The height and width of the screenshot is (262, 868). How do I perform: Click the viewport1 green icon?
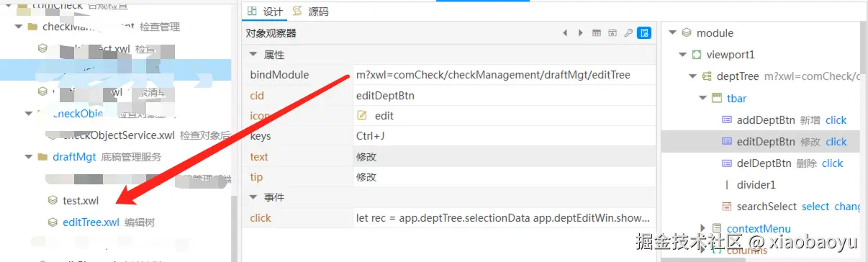click(x=697, y=55)
